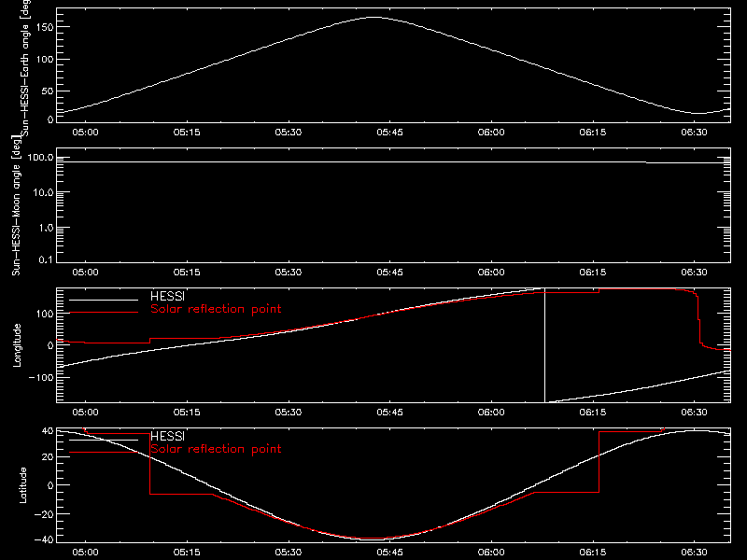Click 05:00 time label under Longitude plot
The image size is (747, 560).
[85, 413]
